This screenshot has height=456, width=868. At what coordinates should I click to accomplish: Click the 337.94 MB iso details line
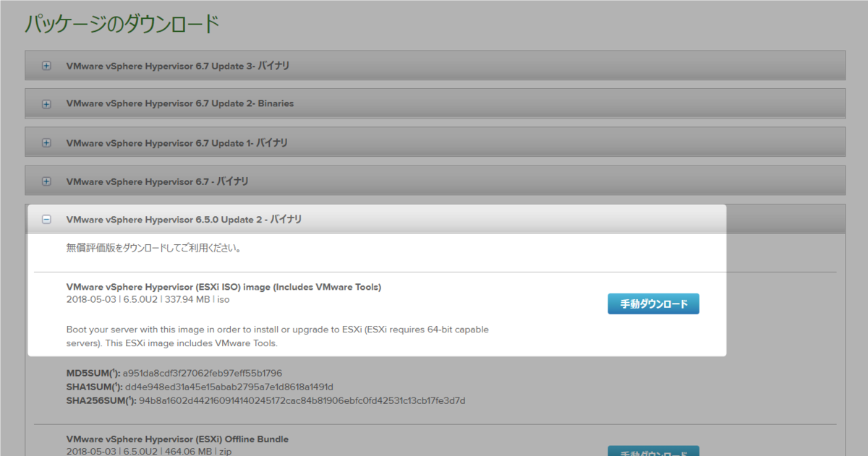[148, 299]
